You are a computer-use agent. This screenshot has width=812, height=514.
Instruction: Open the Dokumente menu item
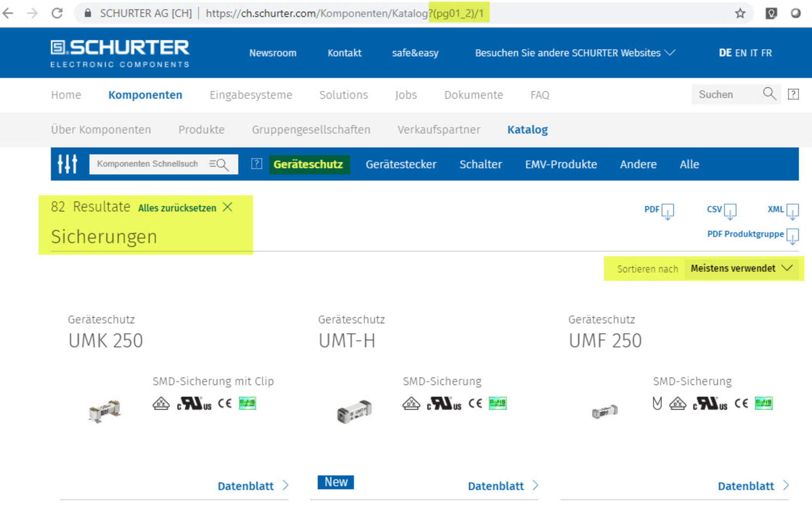click(x=473, y=95)
